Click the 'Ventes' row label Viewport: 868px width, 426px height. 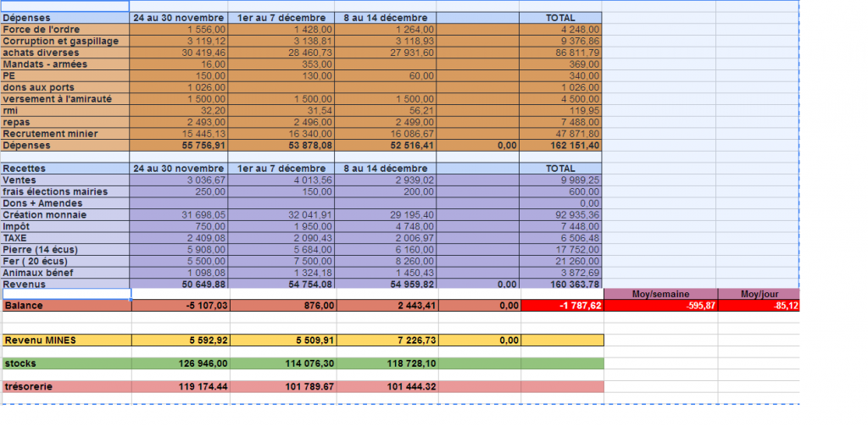coord(65,180)
